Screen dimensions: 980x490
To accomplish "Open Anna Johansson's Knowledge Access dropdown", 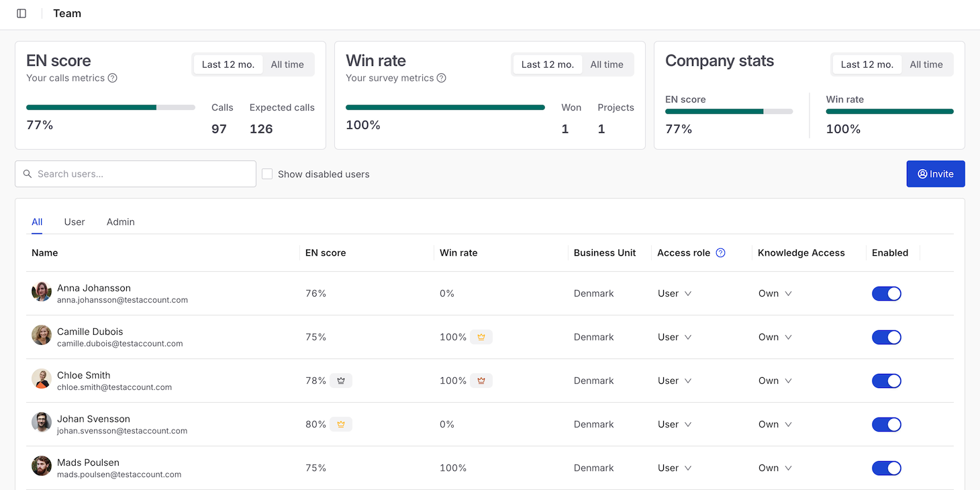I will pos(775,293).
